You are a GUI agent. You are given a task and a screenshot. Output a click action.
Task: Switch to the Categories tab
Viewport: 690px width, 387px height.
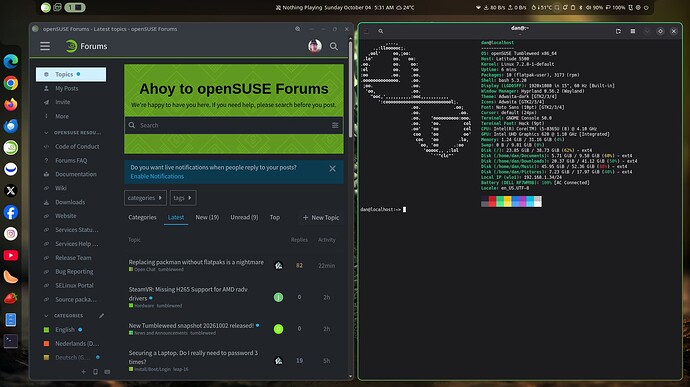coord(142,217)
